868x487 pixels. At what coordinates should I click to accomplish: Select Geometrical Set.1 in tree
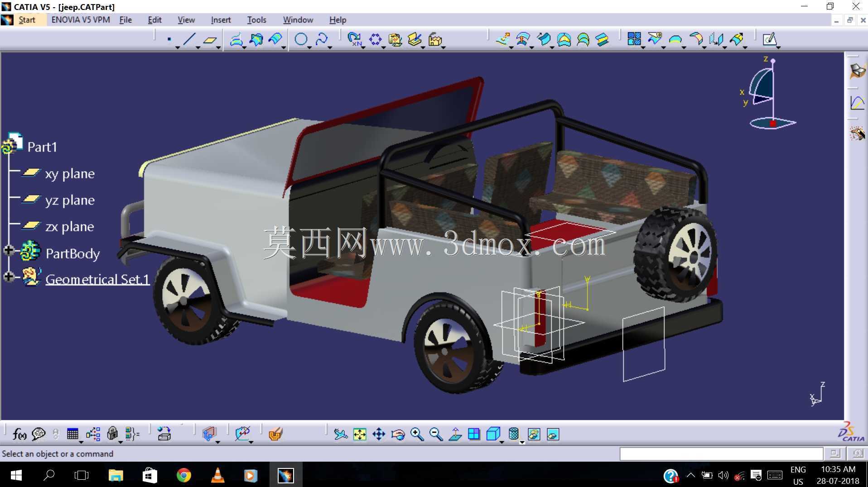(x=97, y=279)
